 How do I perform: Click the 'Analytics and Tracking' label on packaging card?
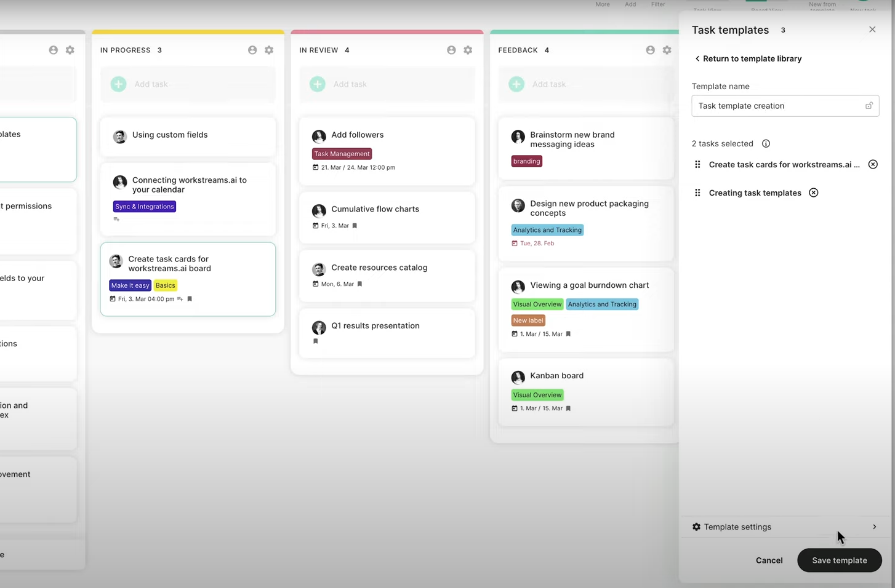[x=547, y=230]
